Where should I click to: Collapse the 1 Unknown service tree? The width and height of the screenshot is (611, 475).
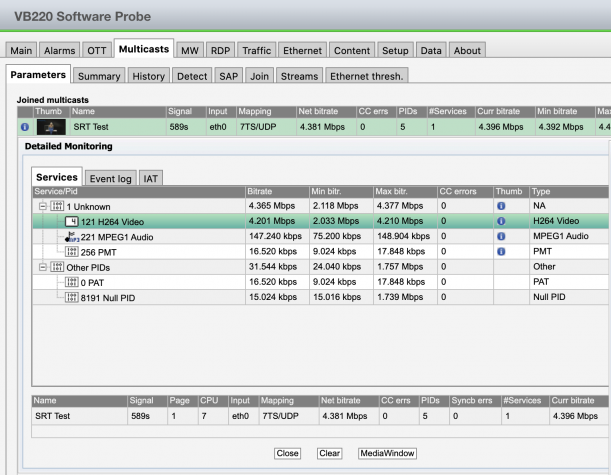(x=43, y=207)
